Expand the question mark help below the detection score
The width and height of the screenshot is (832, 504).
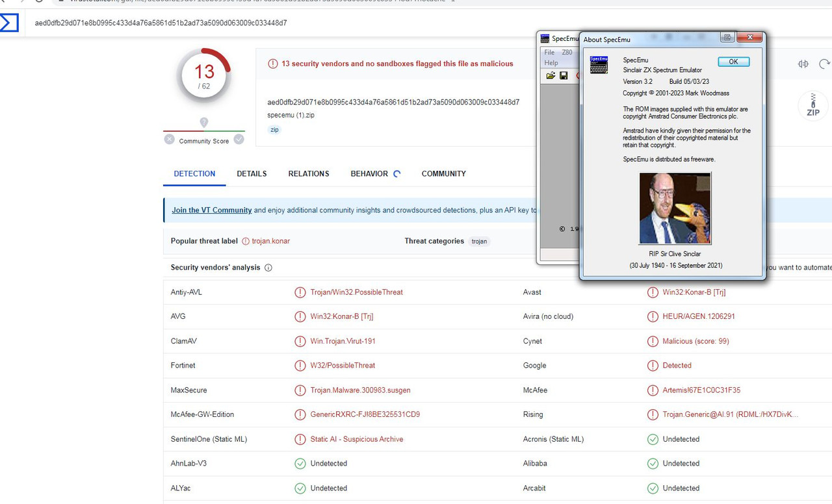(204, 122)
